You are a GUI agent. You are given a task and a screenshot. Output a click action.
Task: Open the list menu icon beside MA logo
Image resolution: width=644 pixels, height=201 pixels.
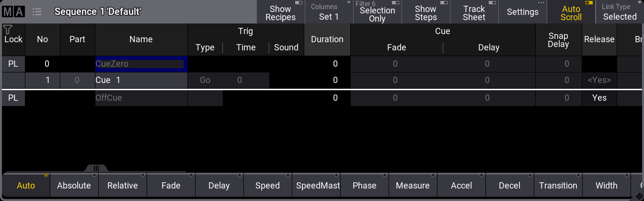(37, 12)
